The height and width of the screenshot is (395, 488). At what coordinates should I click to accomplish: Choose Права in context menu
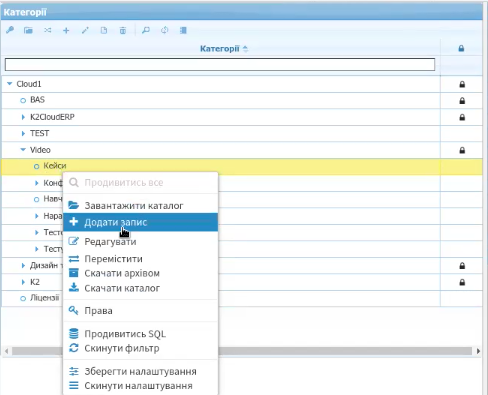pyautogui.click(x=140, y=311)
